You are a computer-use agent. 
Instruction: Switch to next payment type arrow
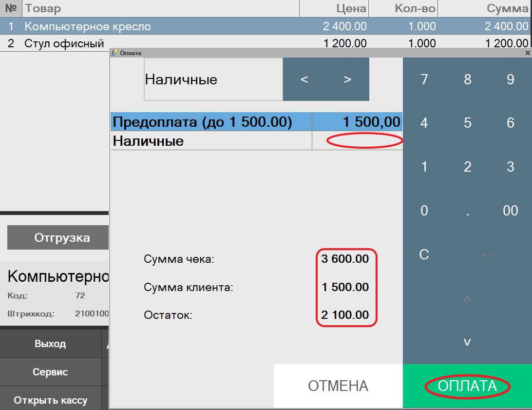point(347,80)
